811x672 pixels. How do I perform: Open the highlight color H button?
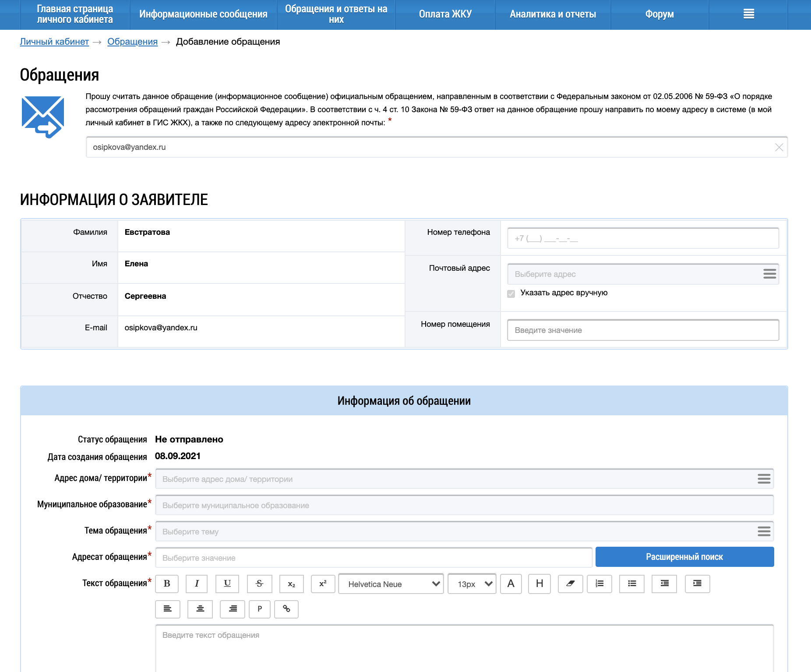coord(539,584)
